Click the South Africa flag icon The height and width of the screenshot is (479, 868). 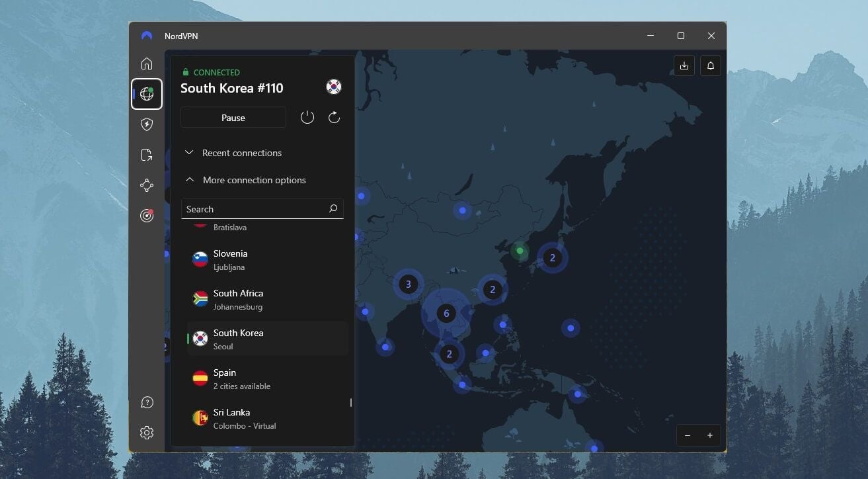pos(200,299)
